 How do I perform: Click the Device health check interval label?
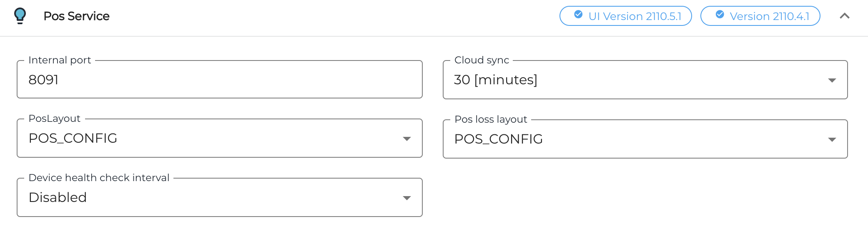click(x=99, y=178)
